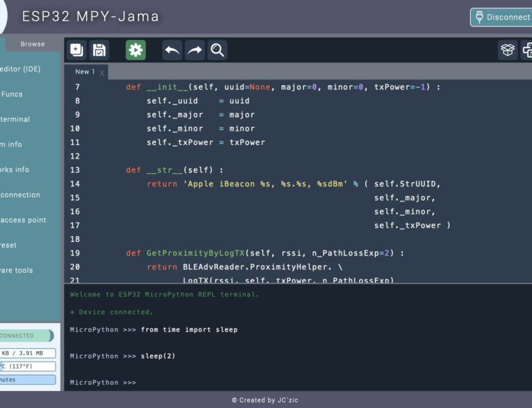Click the open box package icon
Screen dimensions: 532x408
(508, 50)
